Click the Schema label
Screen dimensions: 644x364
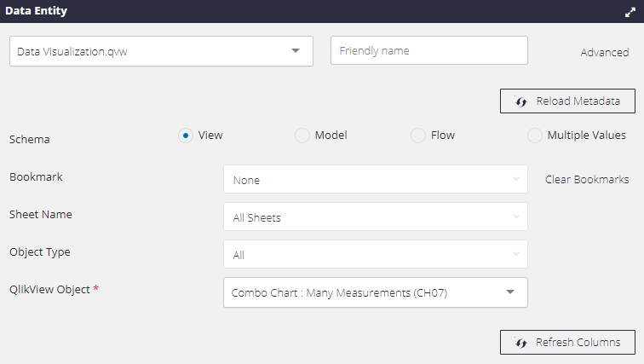30,140
